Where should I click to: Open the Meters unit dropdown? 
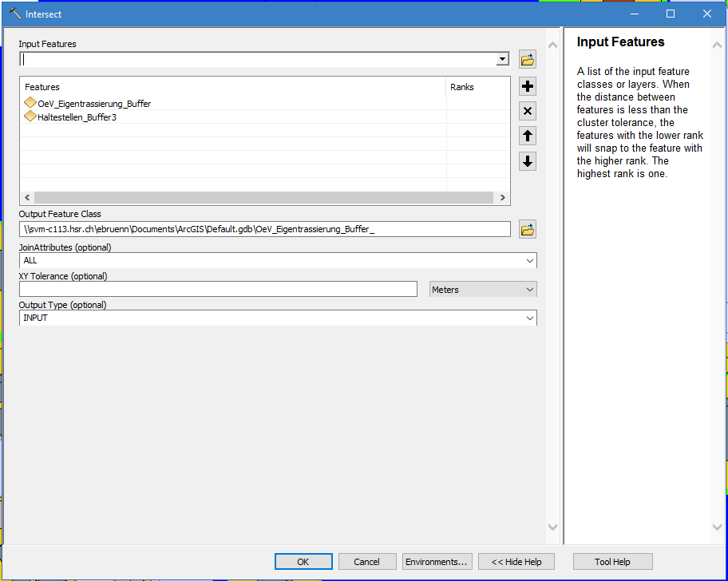(483, 290)
